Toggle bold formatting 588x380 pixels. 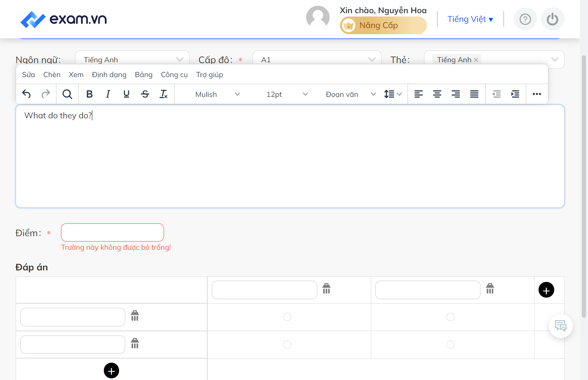[x=89, y=94]
